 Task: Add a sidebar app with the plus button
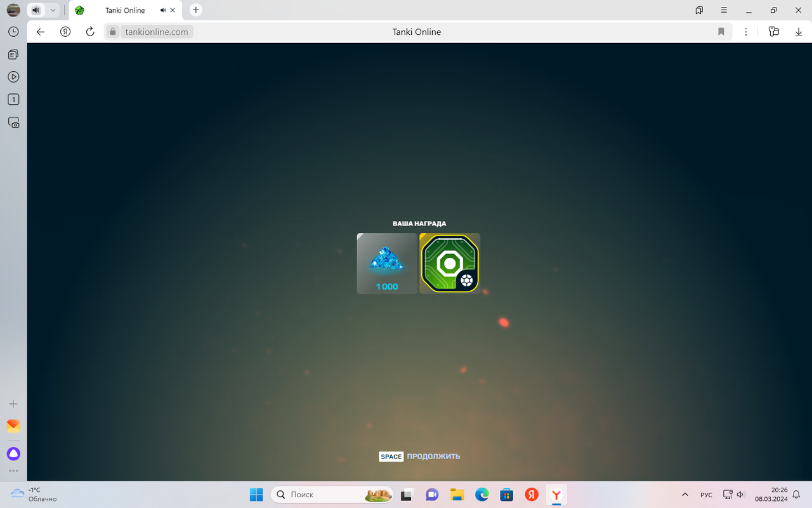coord(13,404)
